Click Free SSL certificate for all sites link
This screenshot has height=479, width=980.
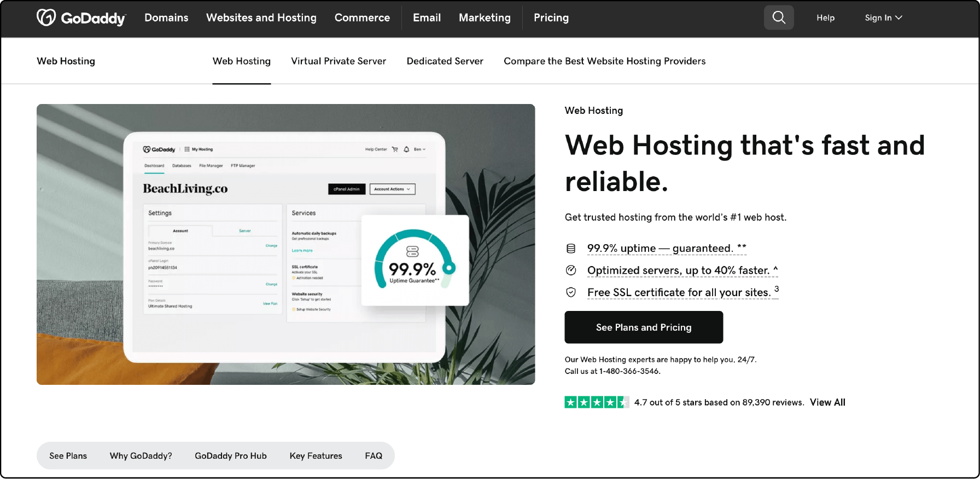[x=683, y=292]
